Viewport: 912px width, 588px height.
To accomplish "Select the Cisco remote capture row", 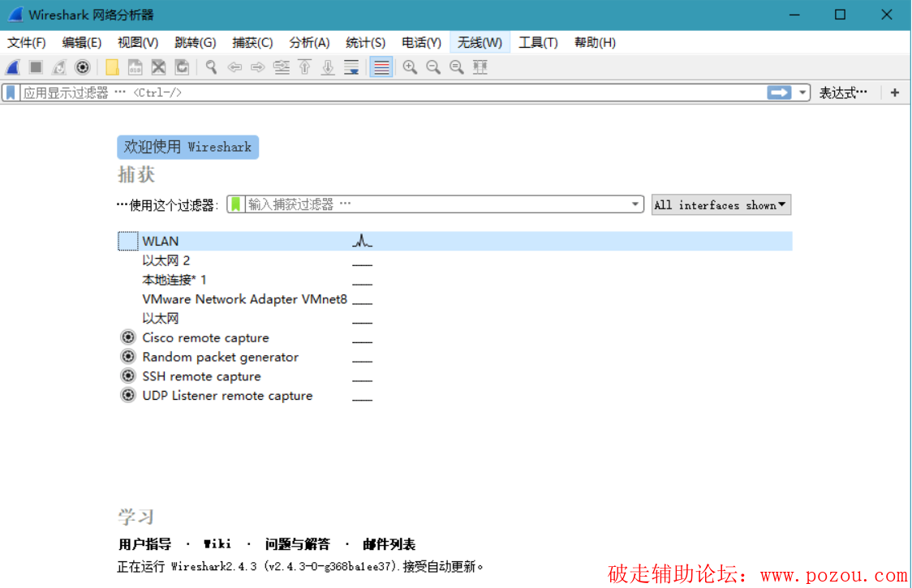I will [x=455, y=337].
